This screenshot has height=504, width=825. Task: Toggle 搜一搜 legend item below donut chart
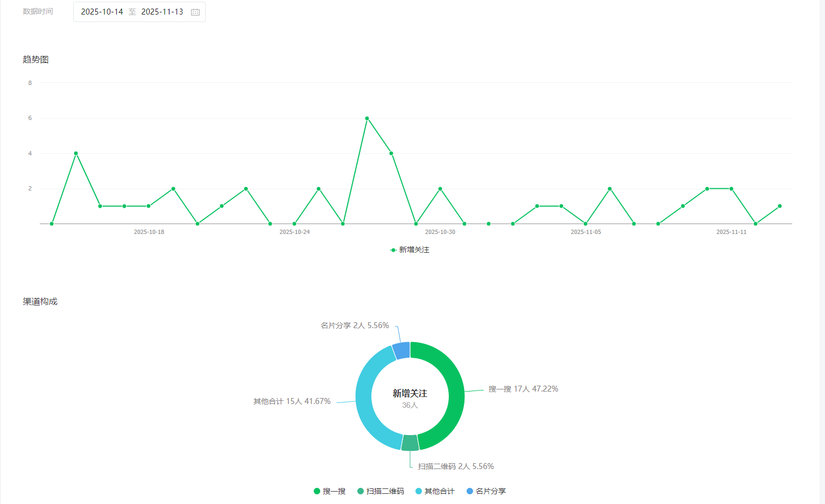329,491
